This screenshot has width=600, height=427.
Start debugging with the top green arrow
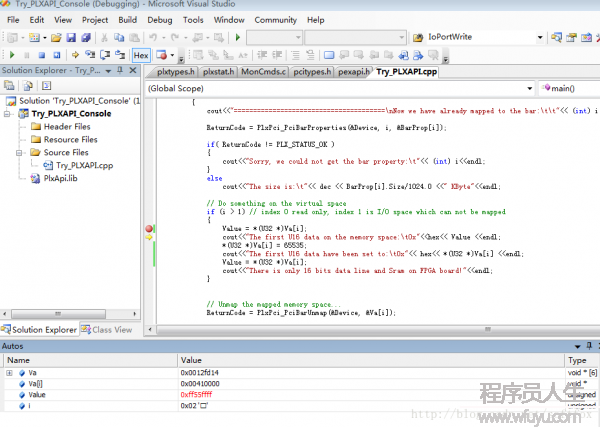238,37
